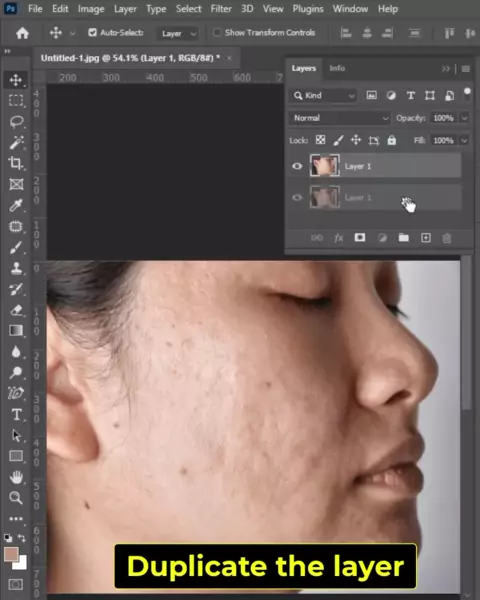
Task: Open the Kind filter dropdown
Action: click(323, 95)
